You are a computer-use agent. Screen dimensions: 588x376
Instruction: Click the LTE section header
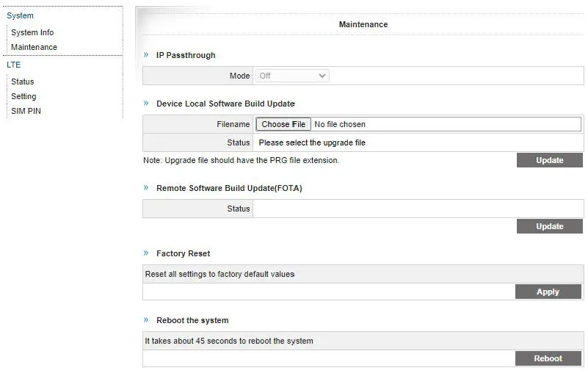pyautogui.click(x=14, y=65)
